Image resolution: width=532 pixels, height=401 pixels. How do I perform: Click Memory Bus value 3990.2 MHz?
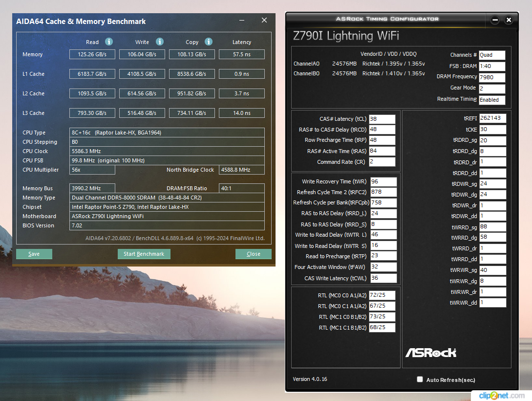coord(92,188)
